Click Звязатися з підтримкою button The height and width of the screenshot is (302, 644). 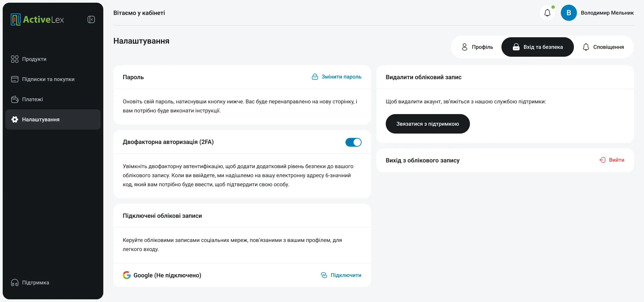pyautogui.click(x=428, y=124)
